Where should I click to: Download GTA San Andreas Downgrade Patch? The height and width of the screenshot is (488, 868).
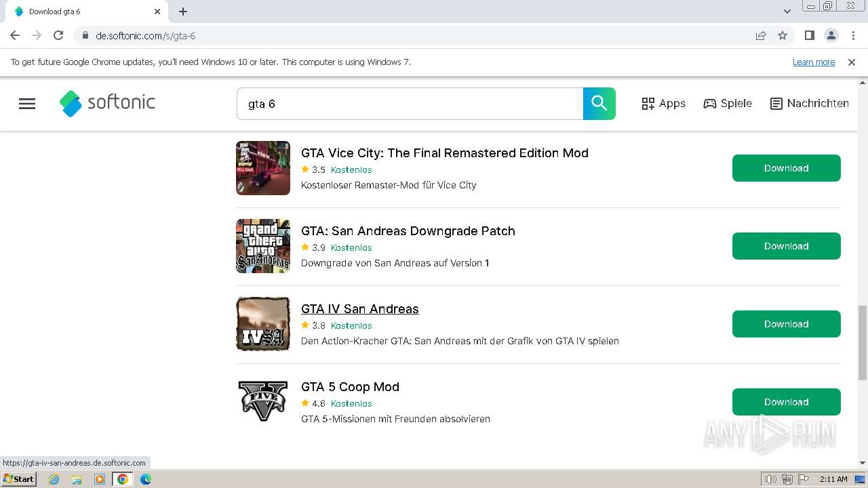[x=787, y=246]
